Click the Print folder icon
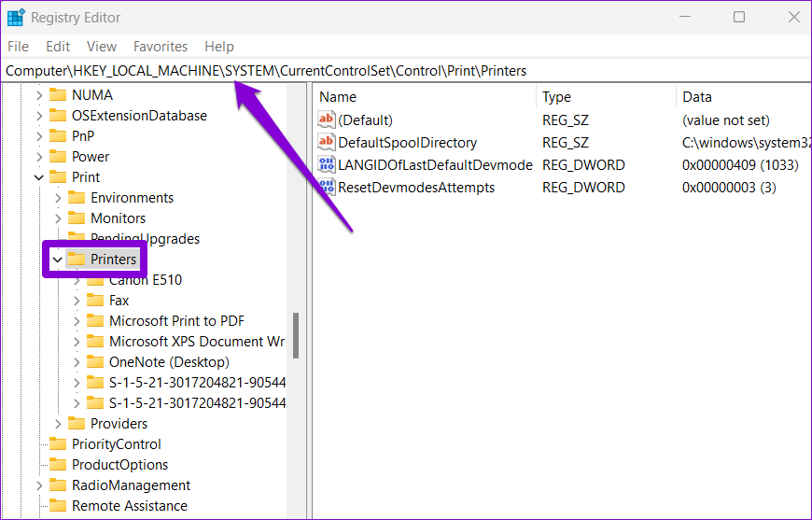812x520 pixels. tap(58, 177)
